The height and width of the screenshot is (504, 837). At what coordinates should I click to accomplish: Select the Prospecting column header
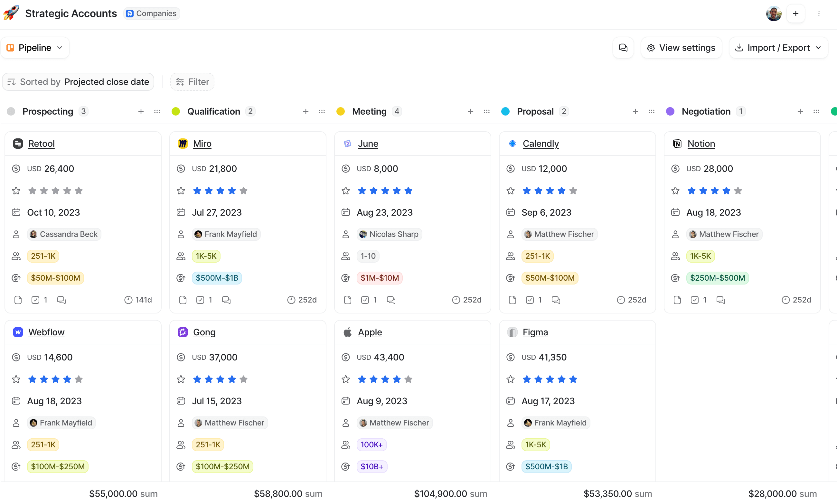click(48, 111)
